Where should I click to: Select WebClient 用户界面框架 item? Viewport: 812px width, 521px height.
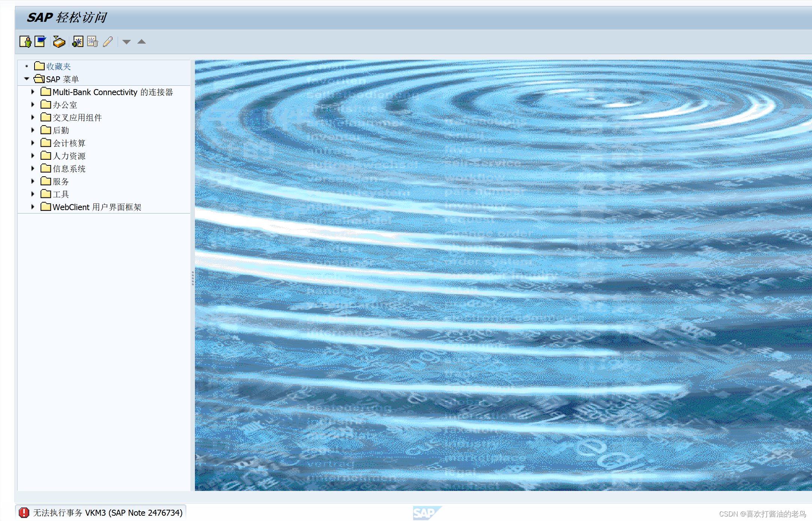(x=97, y=207)
